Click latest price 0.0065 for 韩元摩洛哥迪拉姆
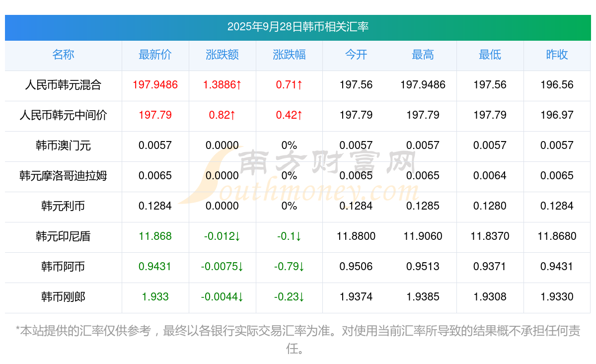The height and width of the screenshot is (364, 596). pyautogui.click(x=155, y=176)
